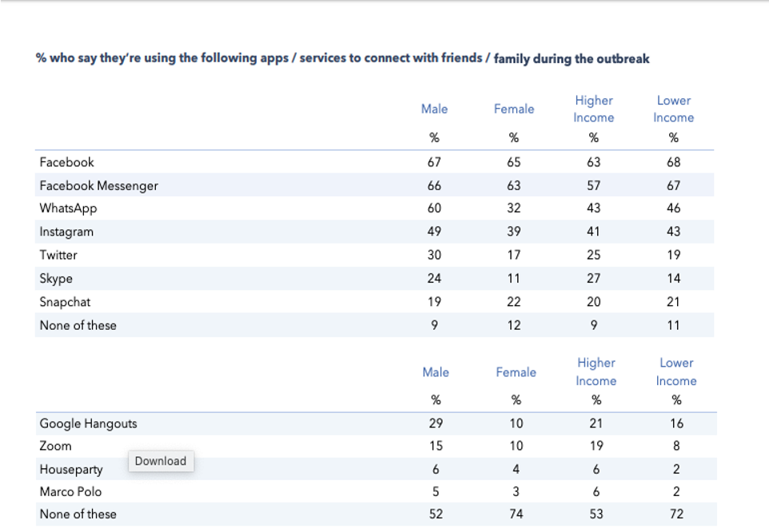769x532 pixels.
Task: Select the Twitter row label
Action: [x=58, y=255]
